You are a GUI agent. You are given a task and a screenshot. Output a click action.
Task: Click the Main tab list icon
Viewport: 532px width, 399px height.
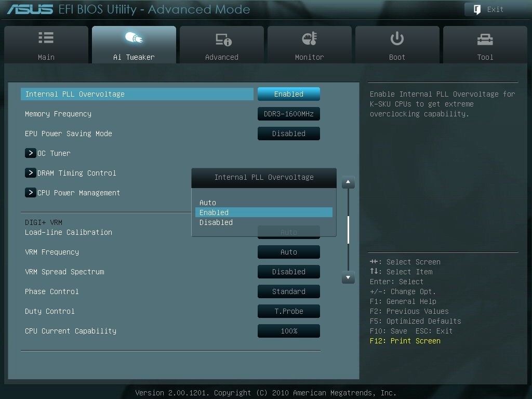tap(46, 37)
